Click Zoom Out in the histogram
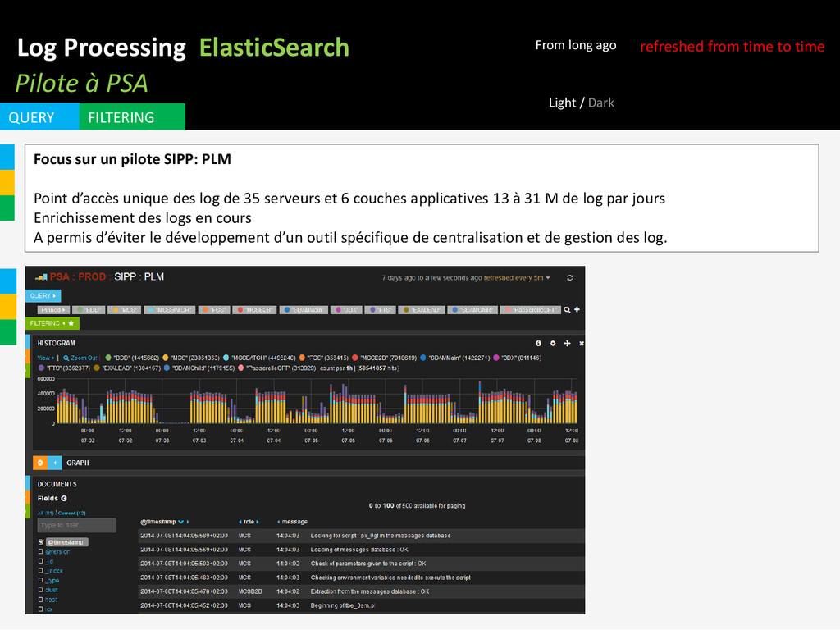840x630 pixels. [x=81, y=358]
